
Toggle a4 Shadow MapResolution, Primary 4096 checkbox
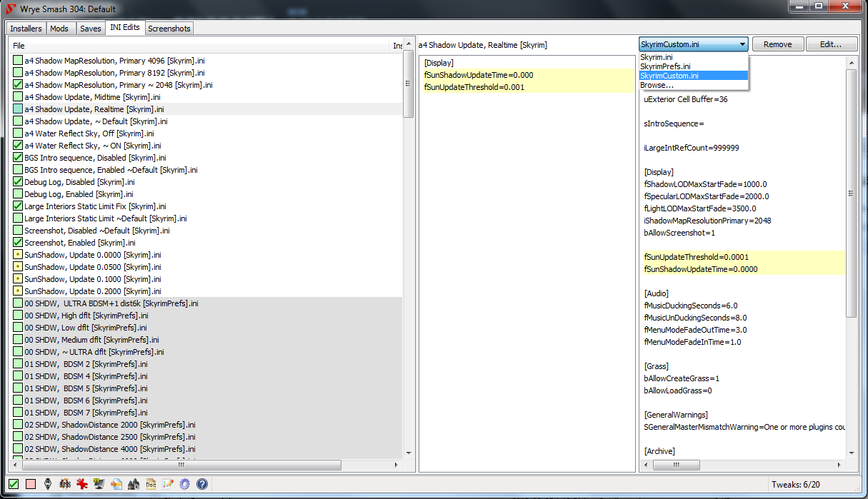[x=18, y=61]
